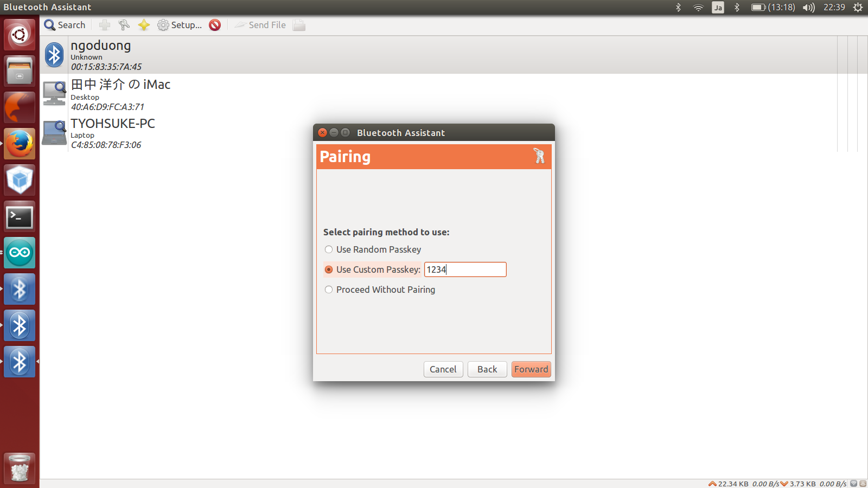Click the yellow star trust icon
This screenshot has width=868, height=488.
(144, 25)
